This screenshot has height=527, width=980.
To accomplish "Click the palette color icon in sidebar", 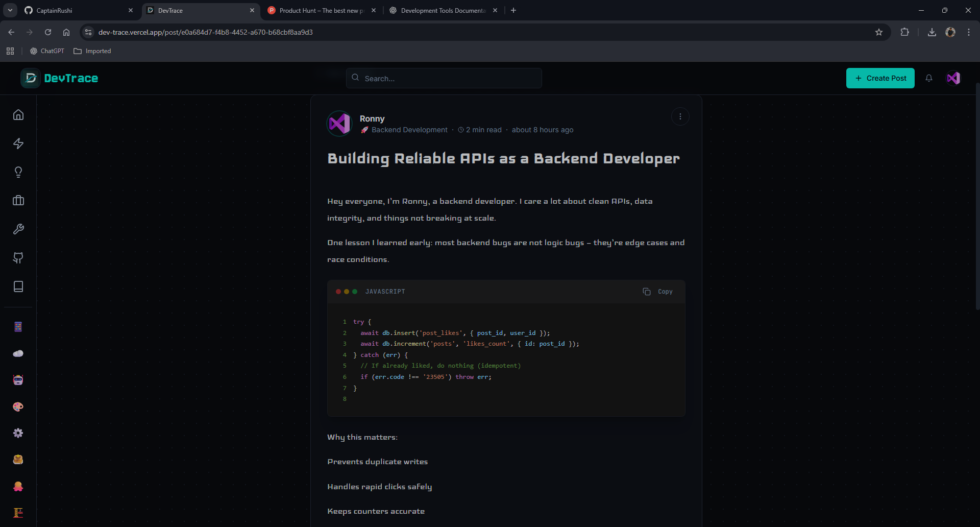I will click(x=18, y=407).
